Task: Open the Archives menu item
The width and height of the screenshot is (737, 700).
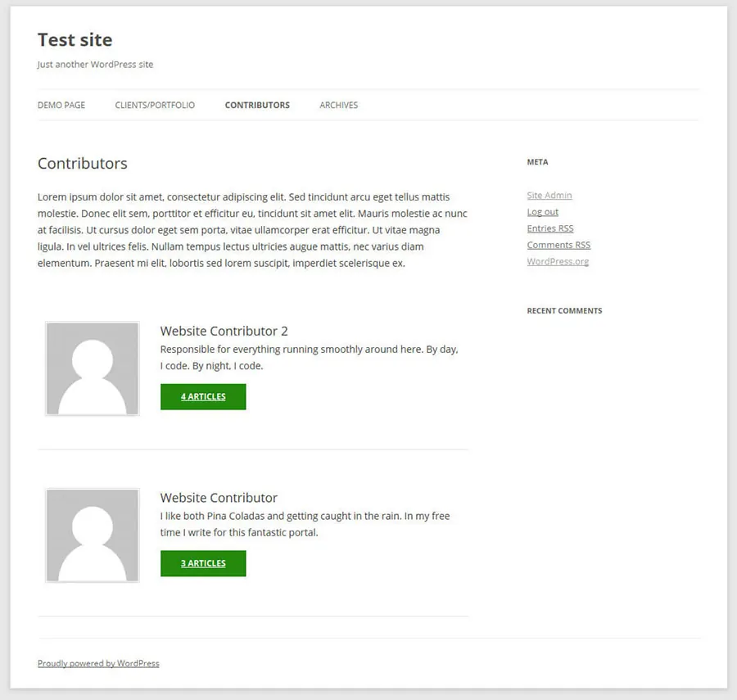Action: click(338, 105)
